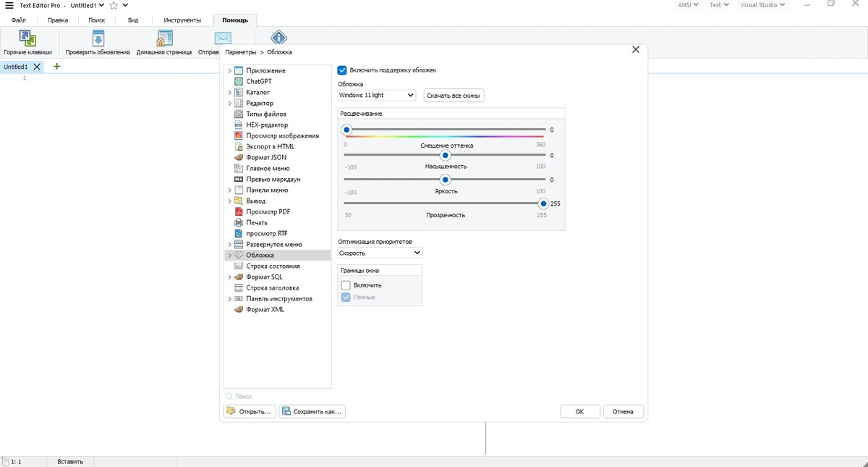Screen dimensions: 868x467
Task: Select HEX-редактор icon in the tree
Action: pyautogui.click(x=239, y=125)
